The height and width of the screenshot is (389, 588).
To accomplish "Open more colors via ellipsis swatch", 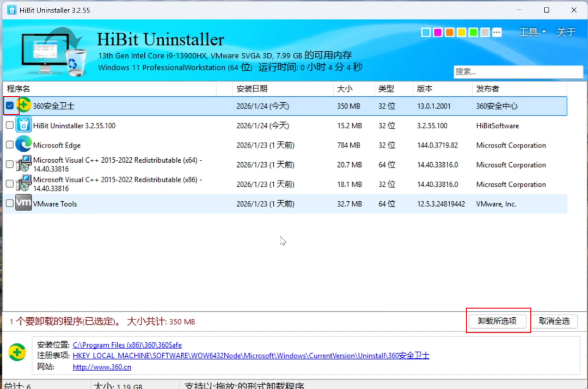I will (x=497, y=32).
